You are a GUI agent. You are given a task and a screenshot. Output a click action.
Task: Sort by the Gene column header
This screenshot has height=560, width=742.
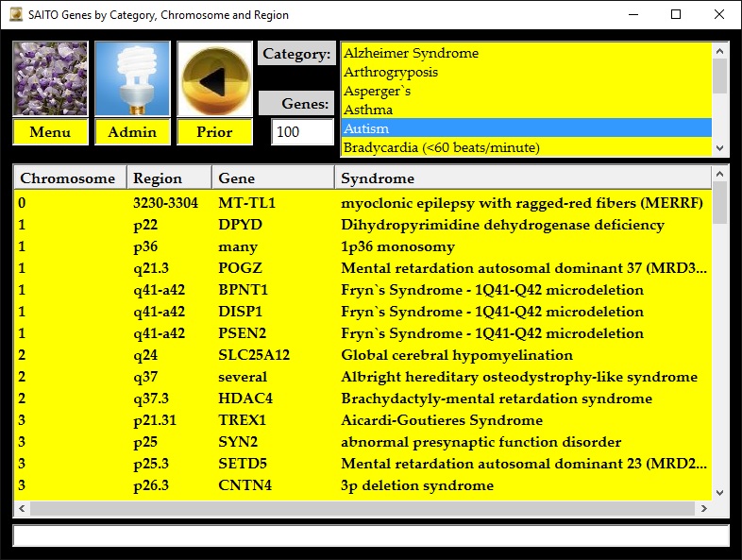(273, 178)
